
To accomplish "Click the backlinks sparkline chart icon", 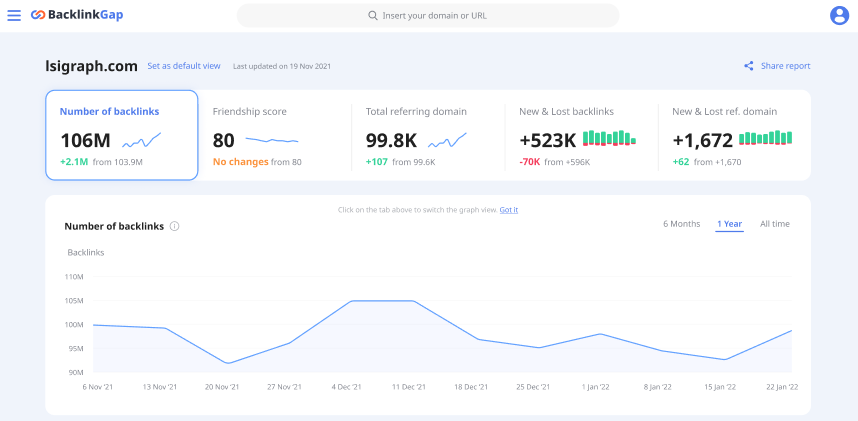I will coord(142,140).
